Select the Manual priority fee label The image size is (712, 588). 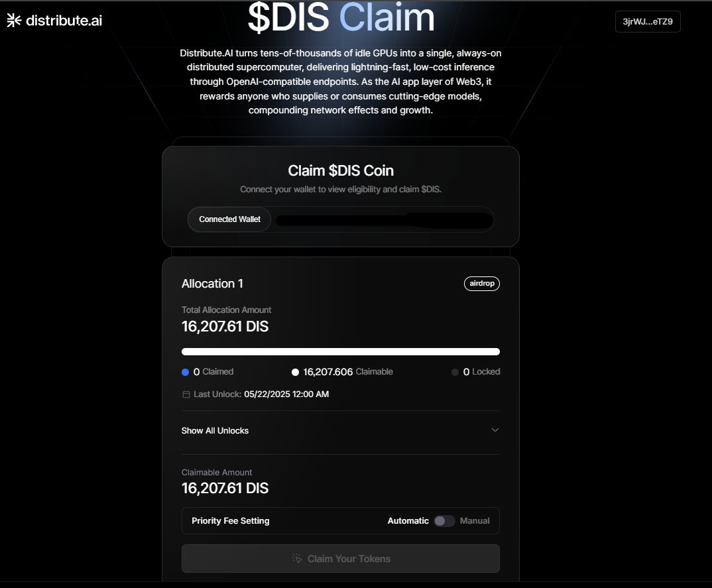[x=475, y=521]
